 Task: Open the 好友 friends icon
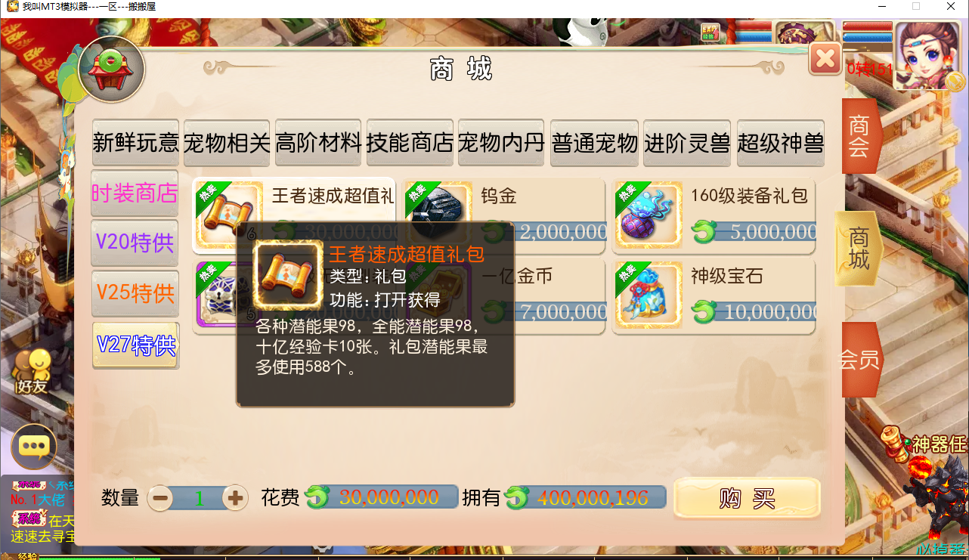[x=33, y=372]
